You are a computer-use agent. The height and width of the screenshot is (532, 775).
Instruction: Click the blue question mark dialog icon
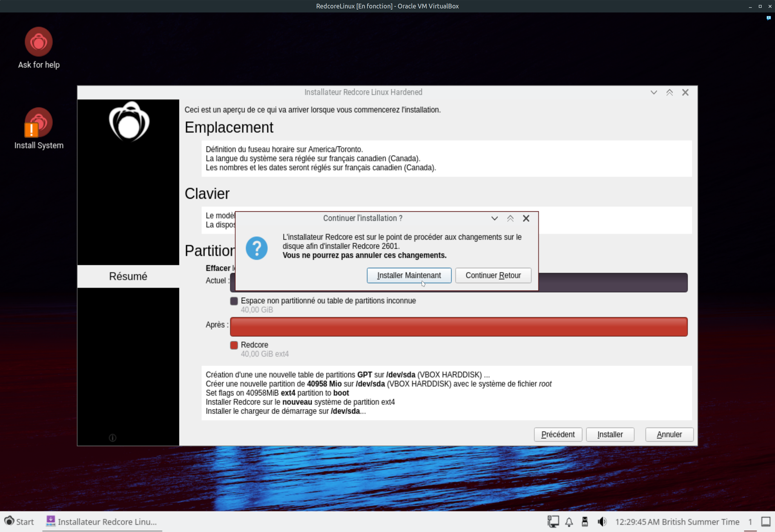point(256,248)
